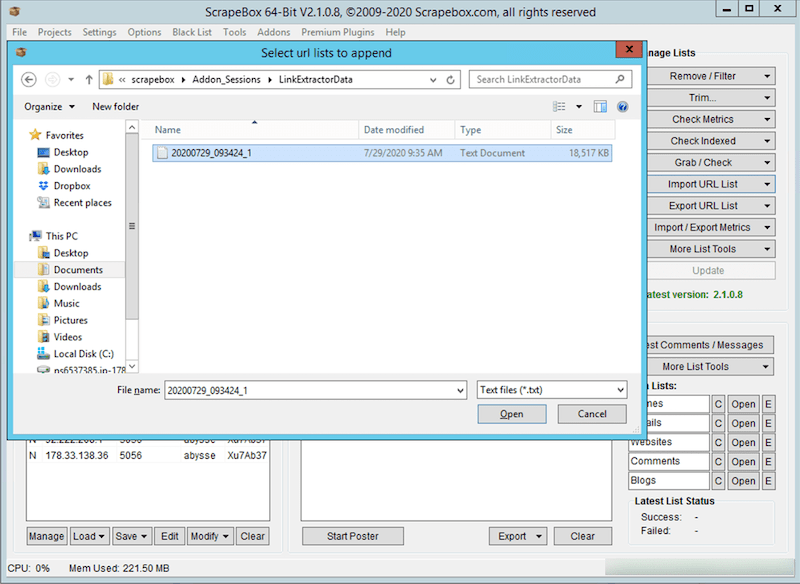The width and height of the screenshot is (800, 584).
Task: Open Documents folder under This PC
Action: (78, 270)
